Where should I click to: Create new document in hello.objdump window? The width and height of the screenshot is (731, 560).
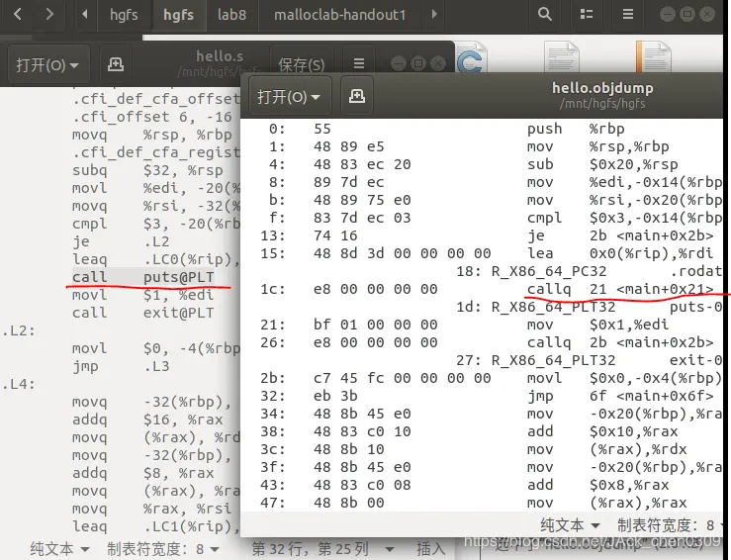point(357,96)
